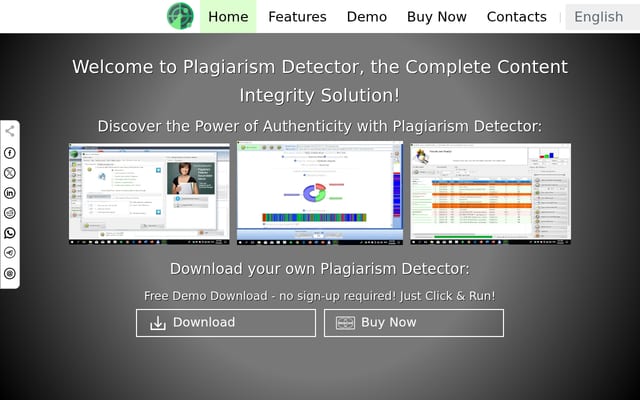The image size is (640, 400).
Task: Click the Download button
Action: pos(226,323)
